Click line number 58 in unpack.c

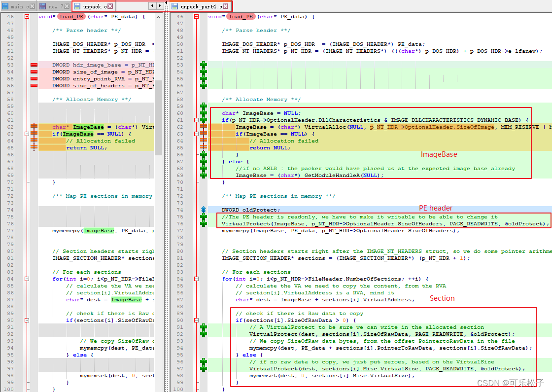click(x=10, y=99)
